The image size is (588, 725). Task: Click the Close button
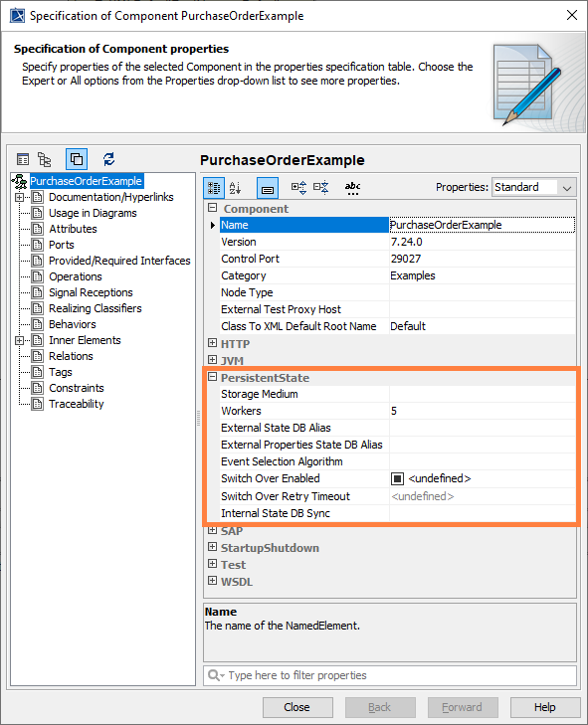297,707
